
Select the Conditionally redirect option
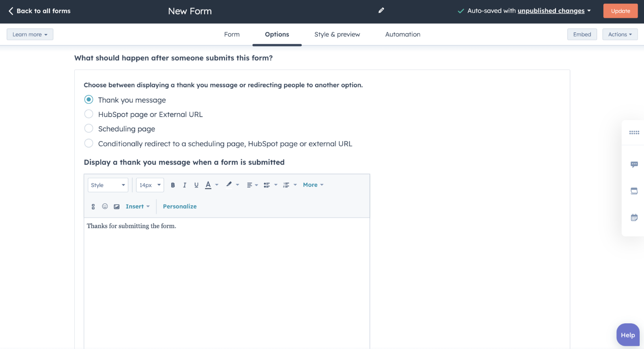89,143
